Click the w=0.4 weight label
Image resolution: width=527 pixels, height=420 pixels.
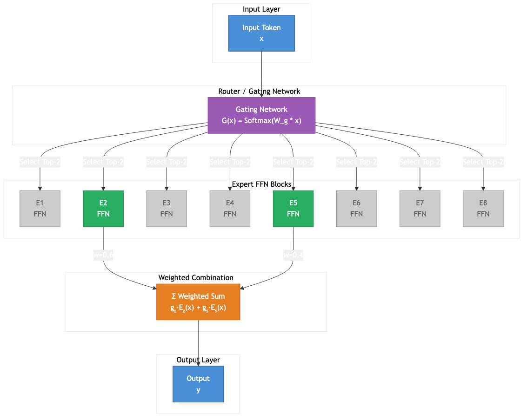(x=294, y=255)
